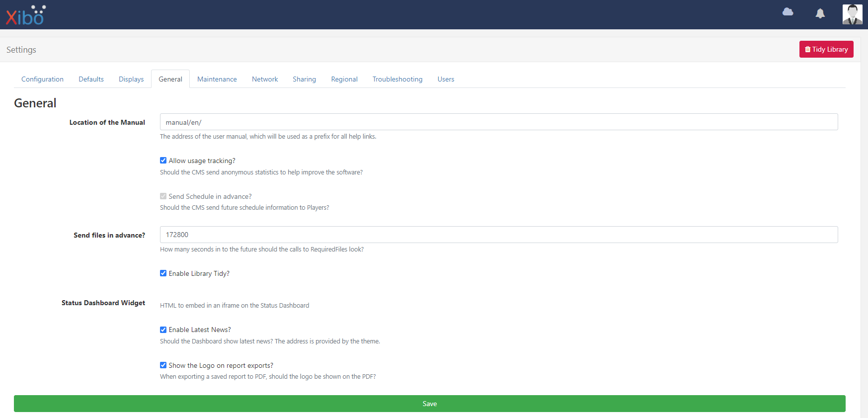Click the Xibo logo
868x418 pixels.
click(26, 15)
